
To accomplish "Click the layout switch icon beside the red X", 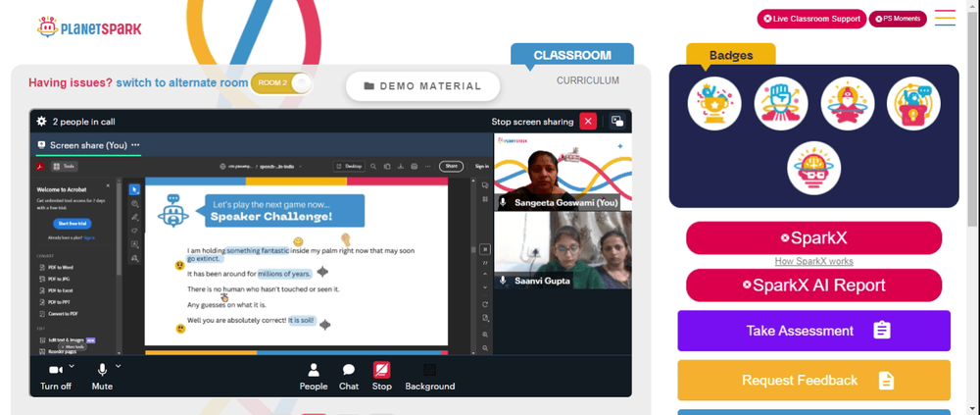I will coord(616,122).
